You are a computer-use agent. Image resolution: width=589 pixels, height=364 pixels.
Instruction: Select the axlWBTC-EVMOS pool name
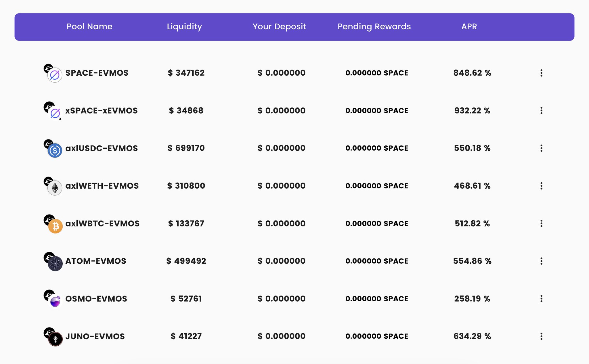click(x=102, y=223)
